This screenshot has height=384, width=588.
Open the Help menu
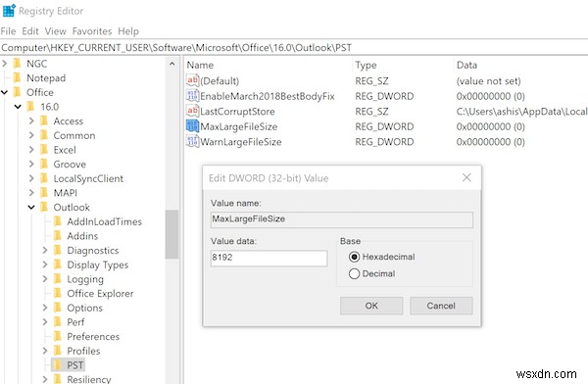(128, 31)
